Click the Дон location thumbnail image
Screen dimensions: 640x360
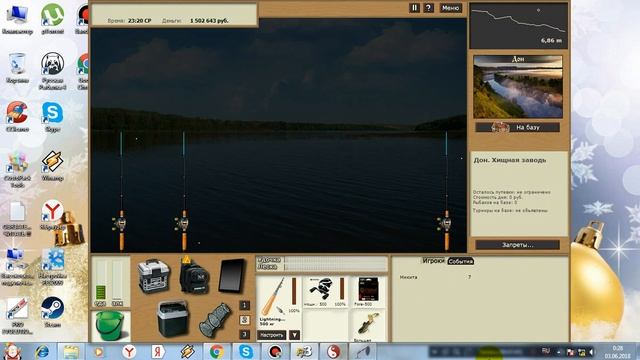pos(518,87)
